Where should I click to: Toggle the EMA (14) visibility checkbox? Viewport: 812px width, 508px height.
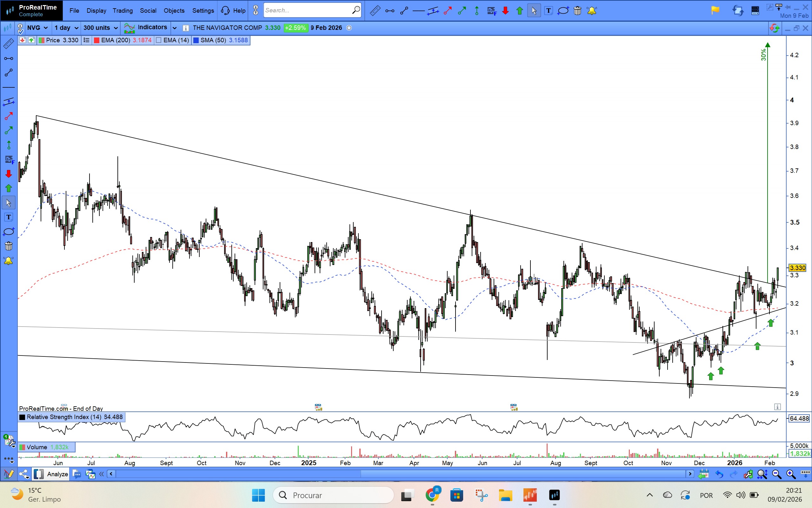tap(159, 40)
